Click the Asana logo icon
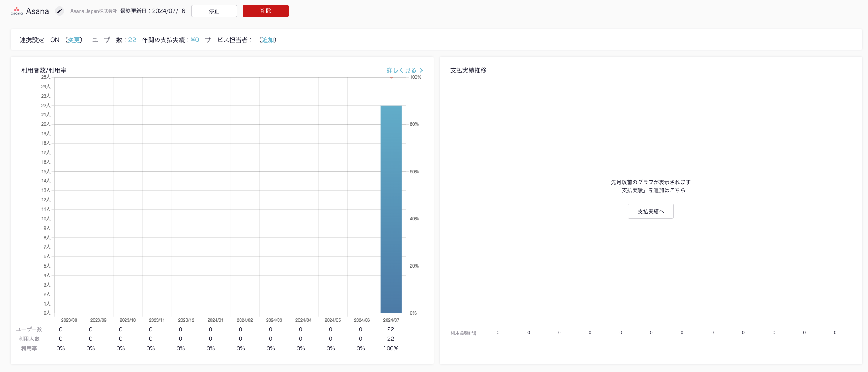 (16, 11)
